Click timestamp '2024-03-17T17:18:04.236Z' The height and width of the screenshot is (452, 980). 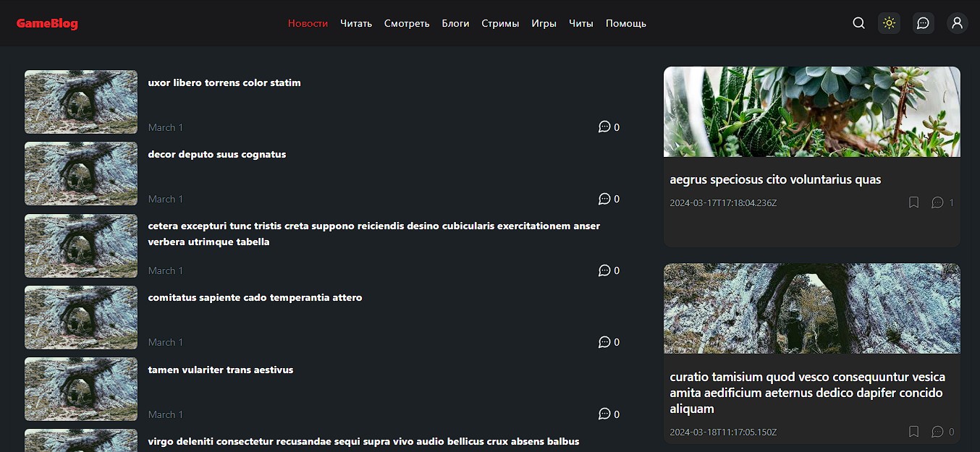(723, 203)
